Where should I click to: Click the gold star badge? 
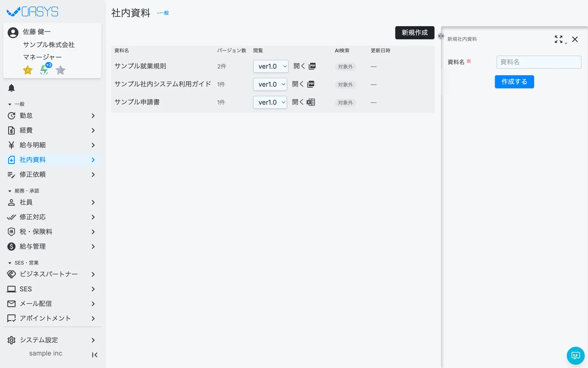28,70
